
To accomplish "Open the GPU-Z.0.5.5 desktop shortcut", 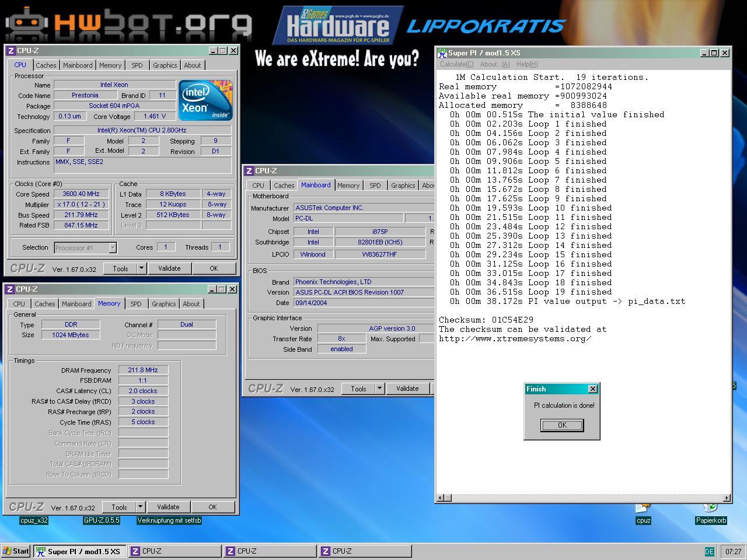I will tap(102, 520).
